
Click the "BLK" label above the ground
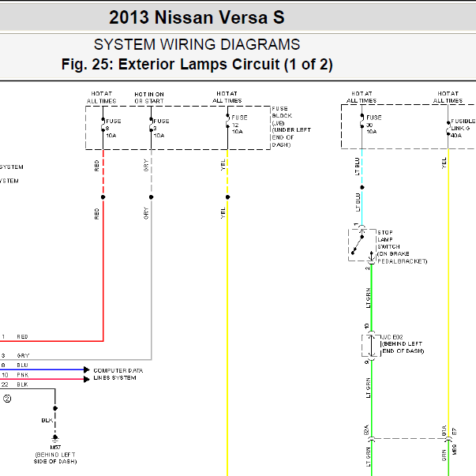click(47, 421)
